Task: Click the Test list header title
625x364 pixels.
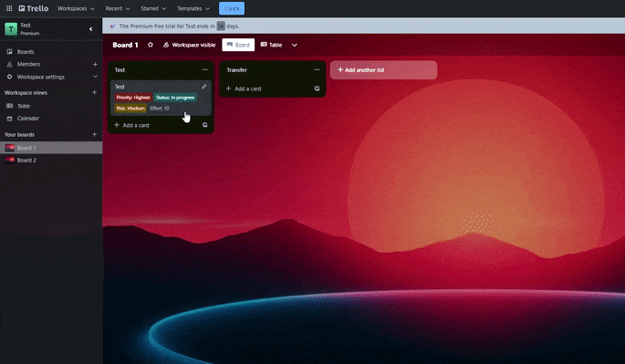Action: (120, 69)
